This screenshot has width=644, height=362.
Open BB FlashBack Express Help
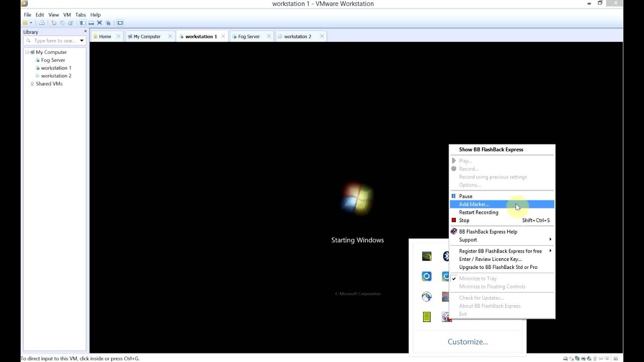502,232
